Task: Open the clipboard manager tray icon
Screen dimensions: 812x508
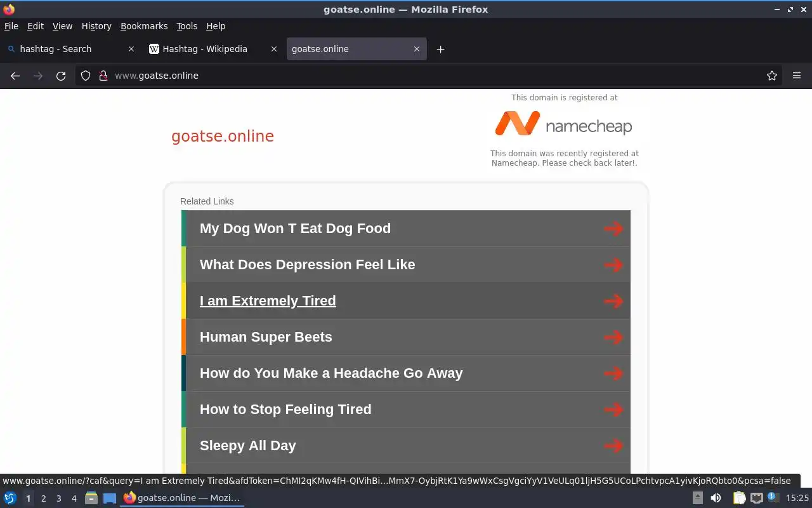Action: point(740,498)
